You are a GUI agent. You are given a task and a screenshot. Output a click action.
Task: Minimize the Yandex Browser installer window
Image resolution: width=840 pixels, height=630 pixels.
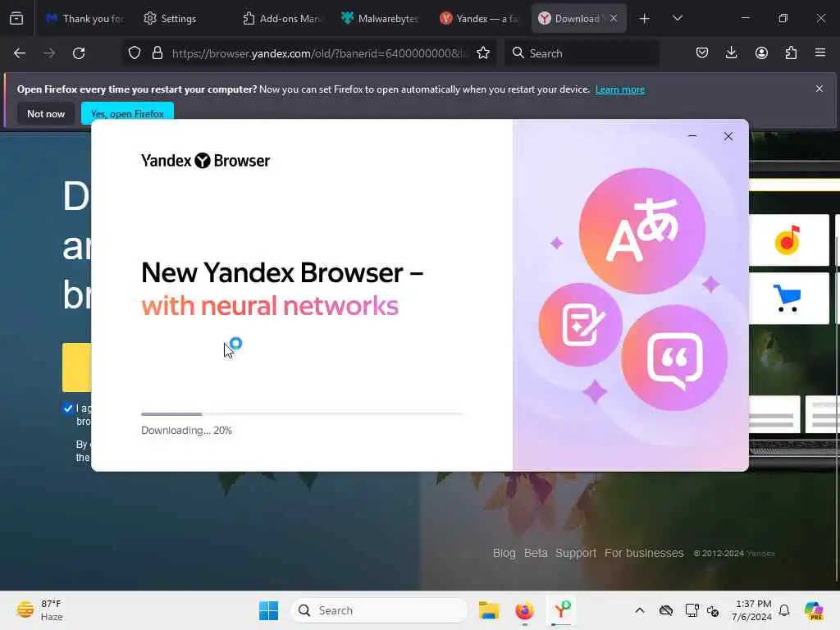click(692, 136)
